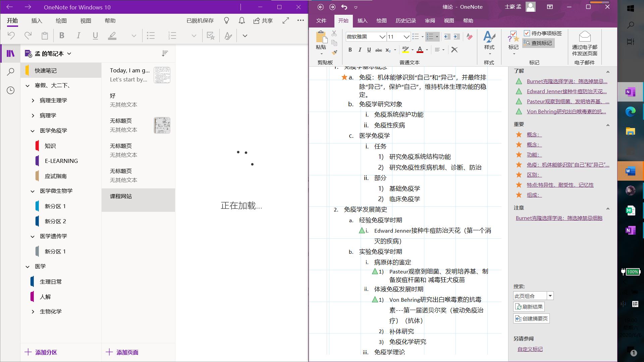
Task: Open the 自定义标记 link
Action: click(x=530, y=349)
